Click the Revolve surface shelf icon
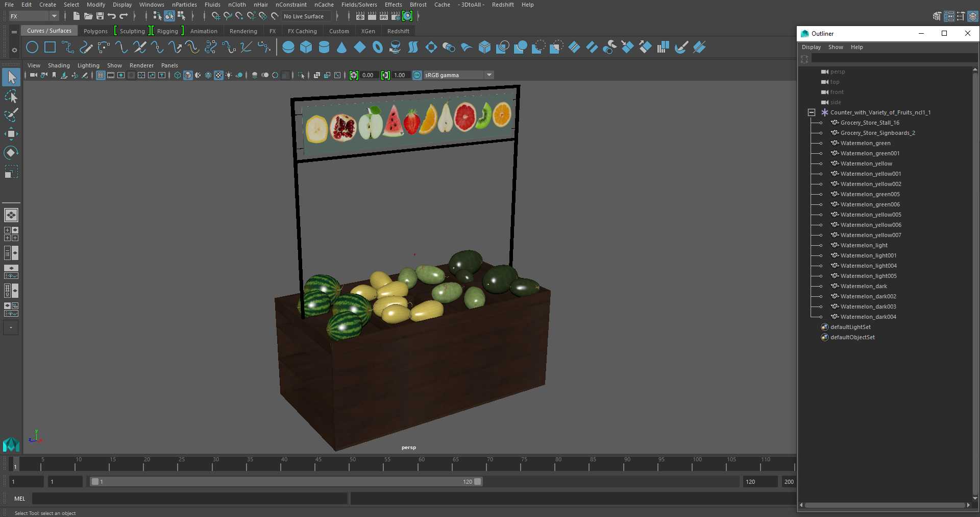The width and height of the screenshot is (980, 517). coord(396,48)
